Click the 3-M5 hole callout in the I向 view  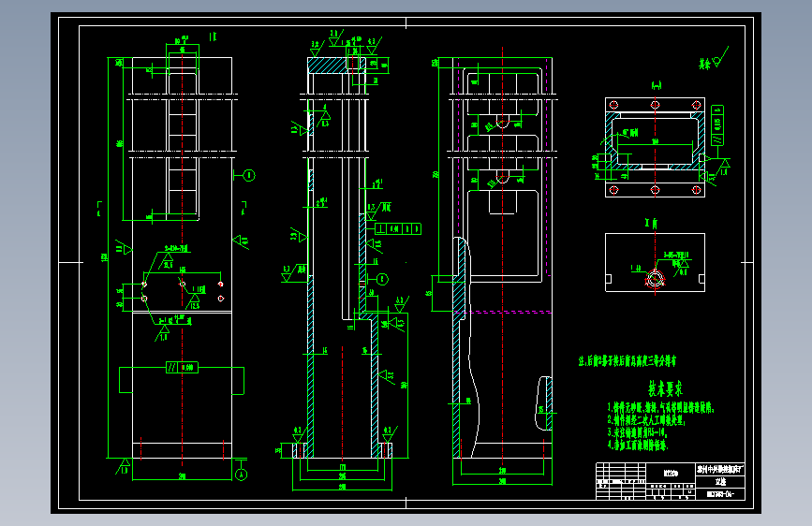click(676, 256)
